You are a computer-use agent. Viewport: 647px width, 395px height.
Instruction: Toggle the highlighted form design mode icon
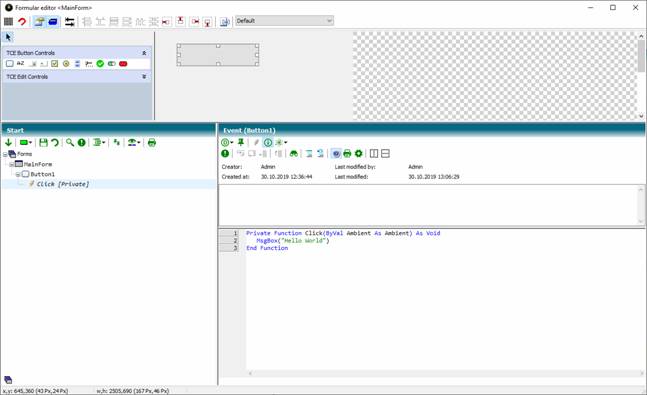(39, 21)
